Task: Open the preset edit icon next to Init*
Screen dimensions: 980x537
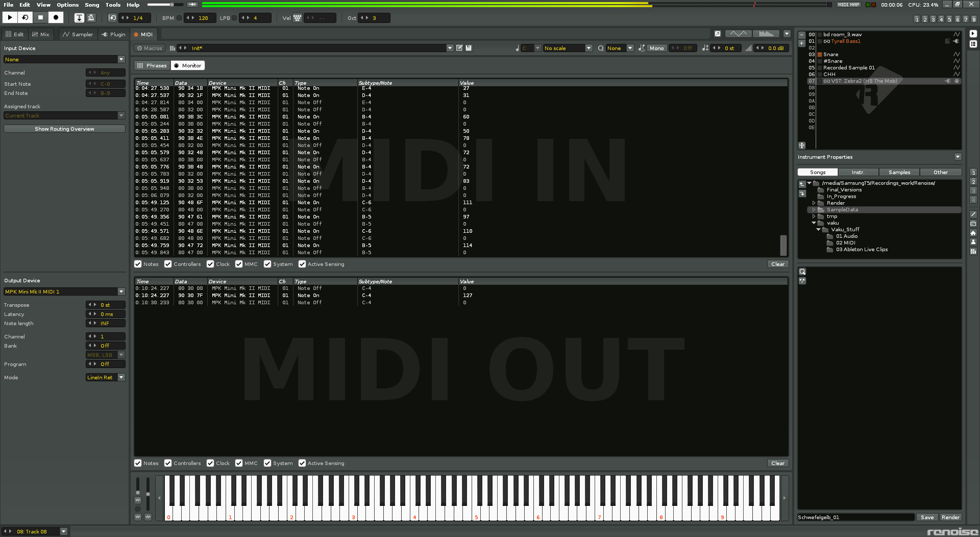Action: [x=459, y=48]
